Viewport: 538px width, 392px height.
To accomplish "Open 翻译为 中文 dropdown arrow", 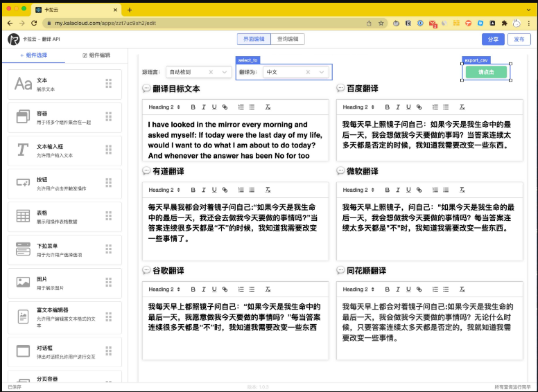I will coord(322,72).
